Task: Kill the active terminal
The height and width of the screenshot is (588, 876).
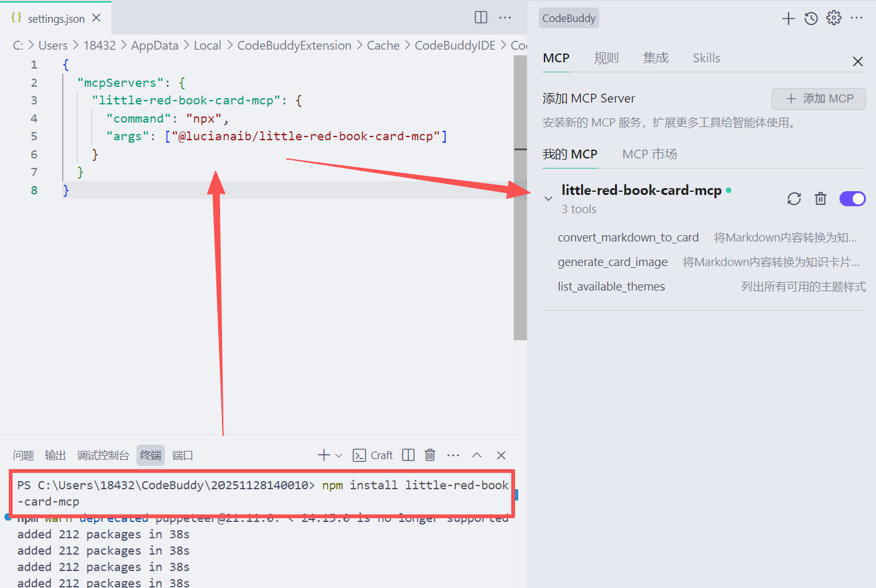Action: (x=430, y=455)
